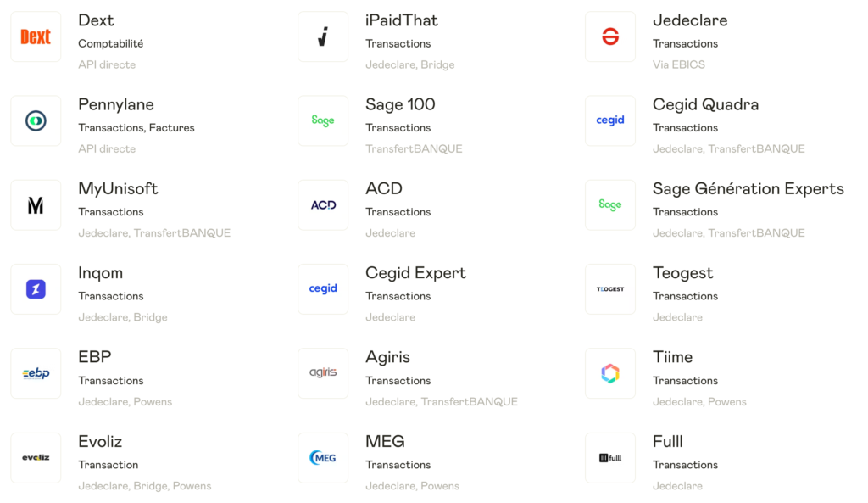This screenshot has height=503, width=868.
Task: Open the EBP logo icon
Action: [x=36, y=373]
